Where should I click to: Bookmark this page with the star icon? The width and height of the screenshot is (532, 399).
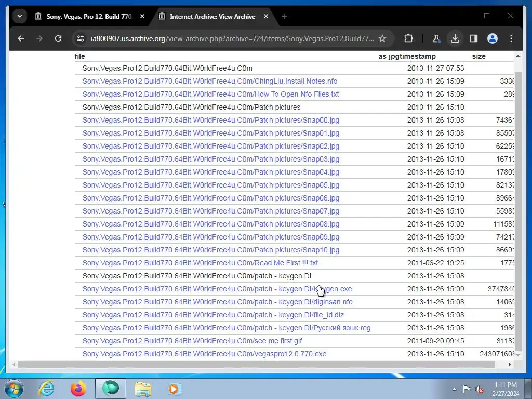click(382, 38)
